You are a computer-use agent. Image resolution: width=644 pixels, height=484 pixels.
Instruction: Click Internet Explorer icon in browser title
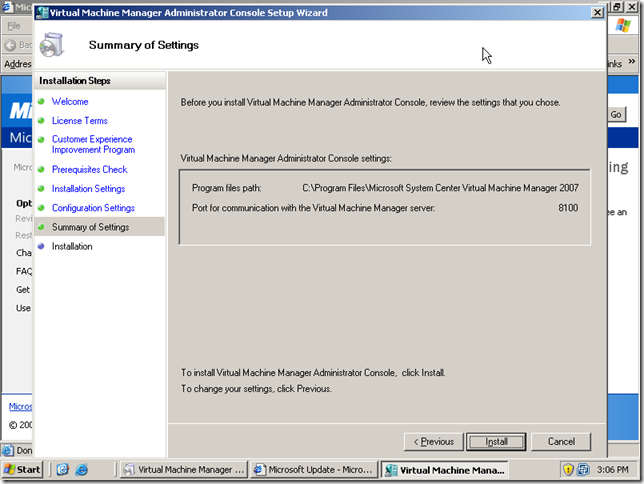(7, 7)
